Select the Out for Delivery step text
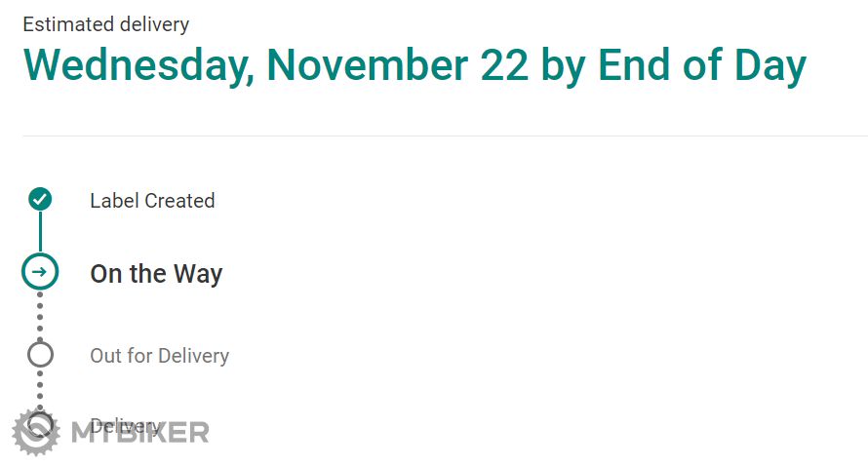The height and width of the screenshot is (466, 868). 159,356
